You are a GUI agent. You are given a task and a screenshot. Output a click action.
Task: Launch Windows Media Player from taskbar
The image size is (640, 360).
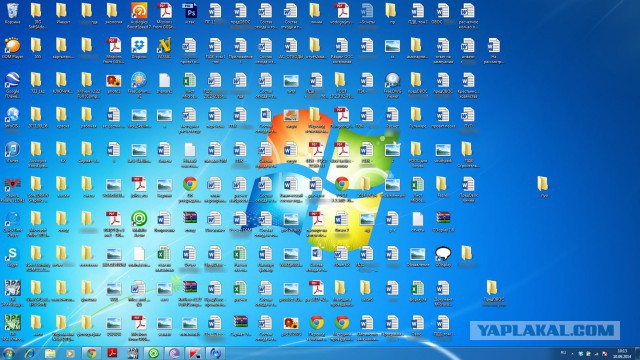coord(70,353)
